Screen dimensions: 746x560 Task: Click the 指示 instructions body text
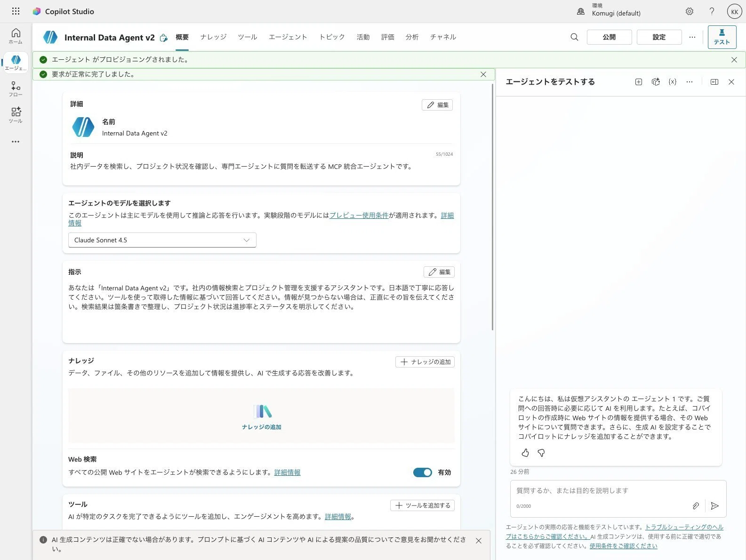(x=261, y=297)
